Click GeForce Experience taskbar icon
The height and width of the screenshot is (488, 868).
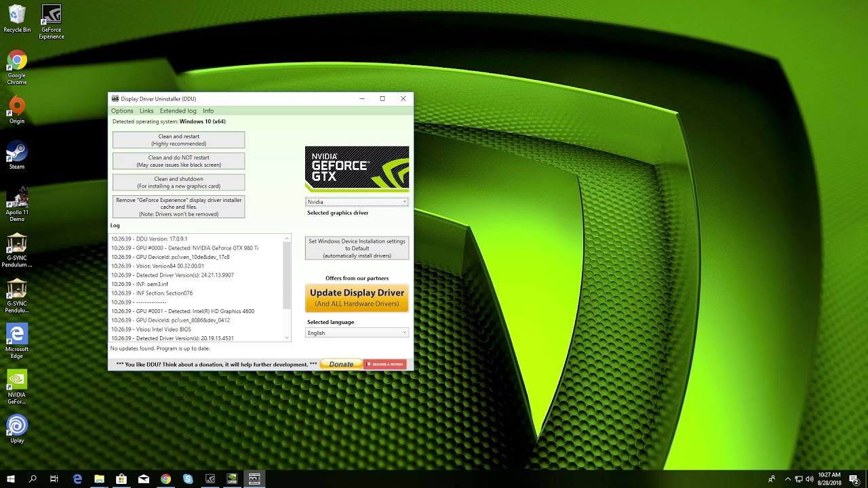click(210, 479)
